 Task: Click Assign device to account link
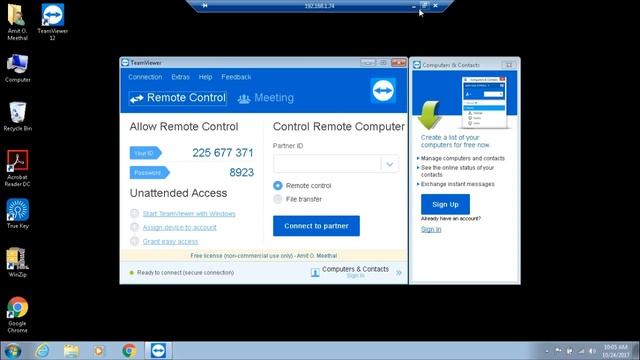click(180, 227)
